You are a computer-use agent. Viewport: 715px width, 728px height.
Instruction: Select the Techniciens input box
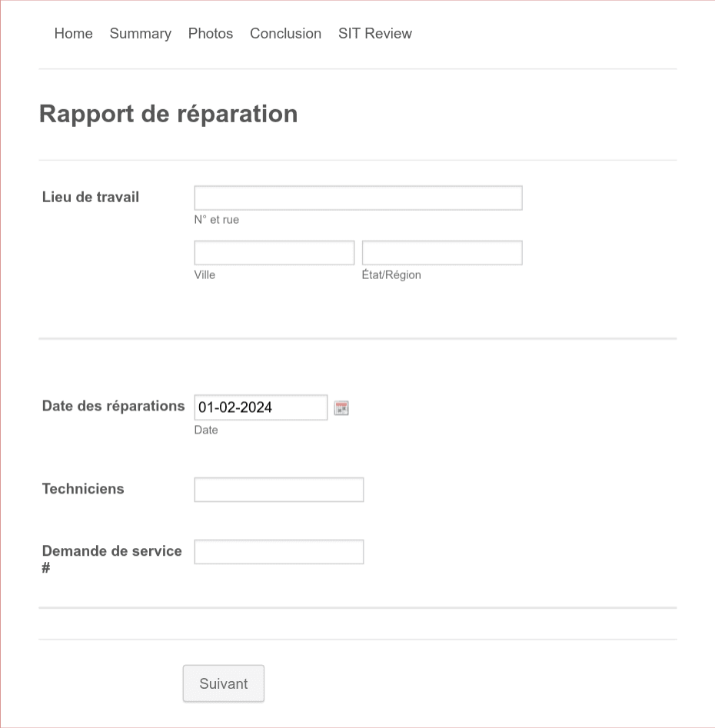(x=278, y=489)
